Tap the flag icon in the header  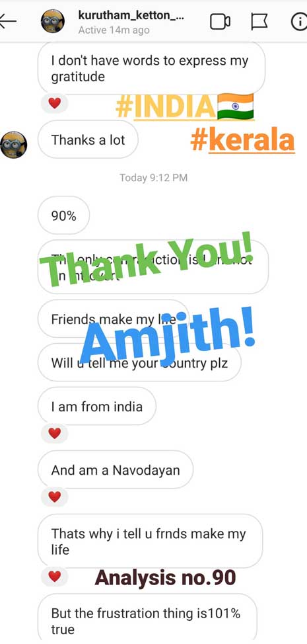point(259,21)
